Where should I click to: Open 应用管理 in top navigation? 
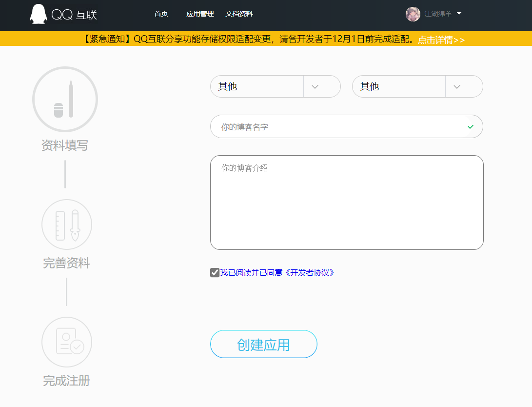pos(200,14)
